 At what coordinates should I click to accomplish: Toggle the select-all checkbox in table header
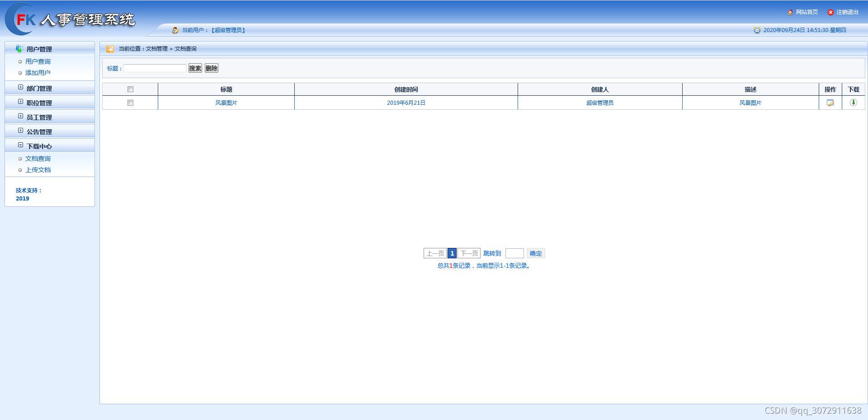coord(130,89)
